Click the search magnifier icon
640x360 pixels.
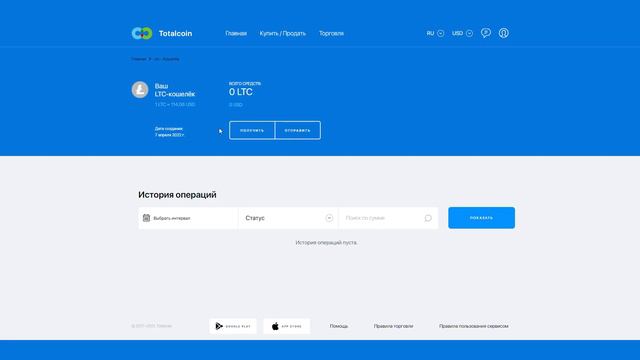(428, 218)
